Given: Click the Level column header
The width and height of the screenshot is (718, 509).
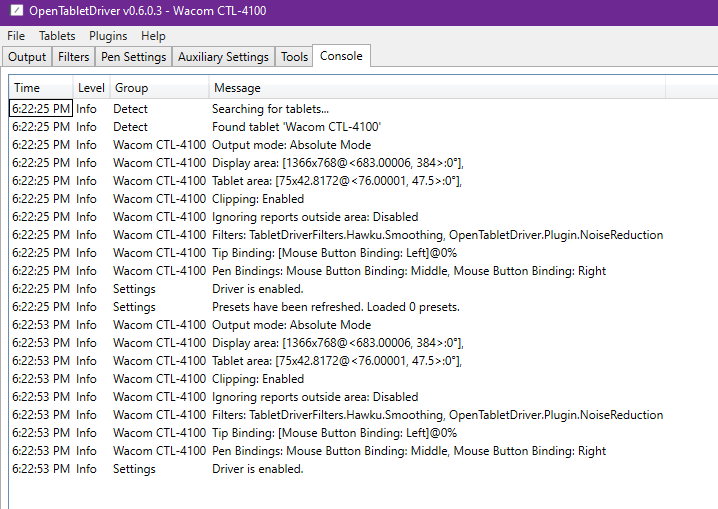Looking at the screenshot, I should click(91, 87).
